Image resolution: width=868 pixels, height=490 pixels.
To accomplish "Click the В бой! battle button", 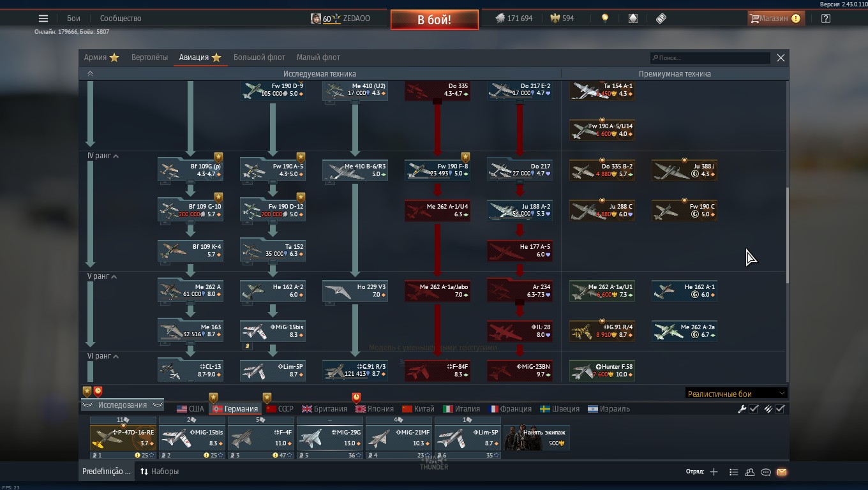I will click(x=435, y=20).
